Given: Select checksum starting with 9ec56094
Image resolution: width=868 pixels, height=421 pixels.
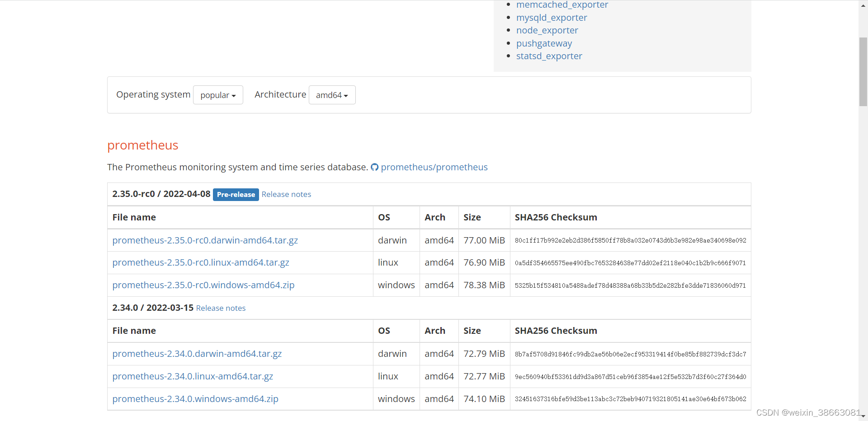Looking at the screenshot, I should tap(630, 377).
